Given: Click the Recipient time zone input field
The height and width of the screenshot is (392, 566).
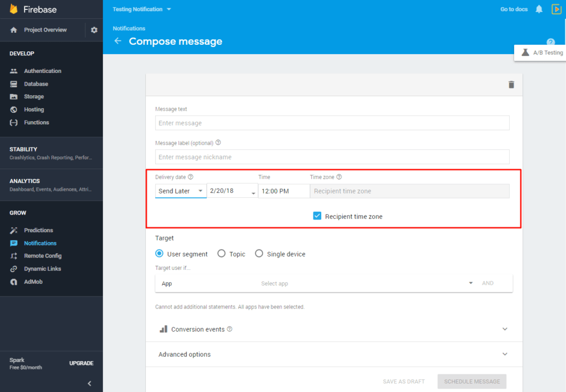Looking at the screenshot, I should (410, 191).
